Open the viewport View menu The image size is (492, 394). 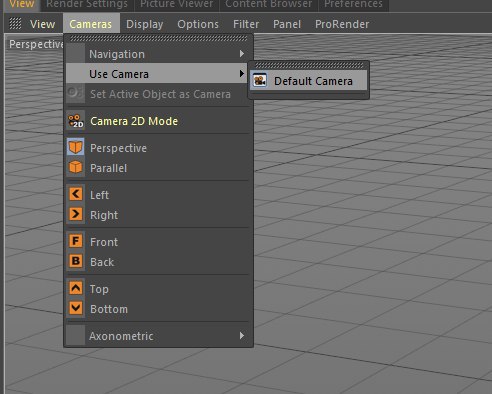42,24
